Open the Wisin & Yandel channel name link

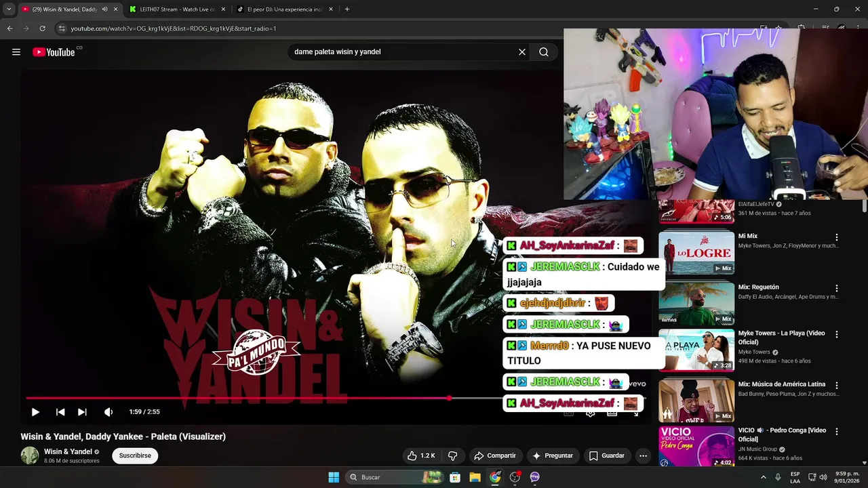[x=68, y=452]
